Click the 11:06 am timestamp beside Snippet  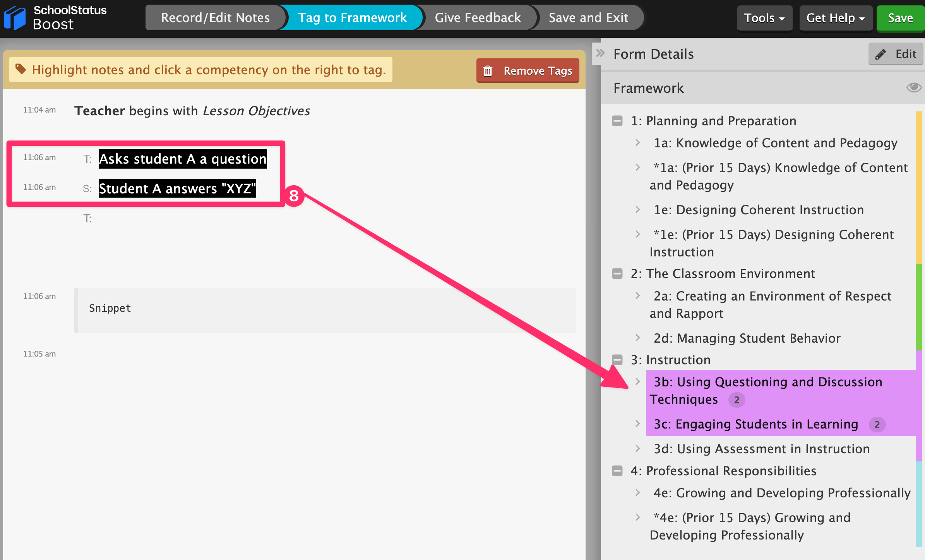(x=39, y=296)
